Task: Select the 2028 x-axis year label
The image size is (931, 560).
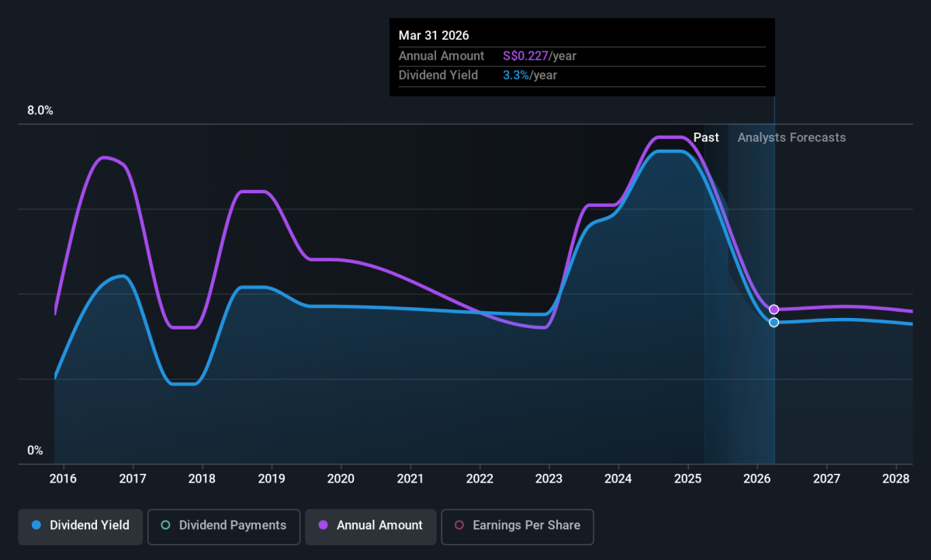Action: click(896, 478)
